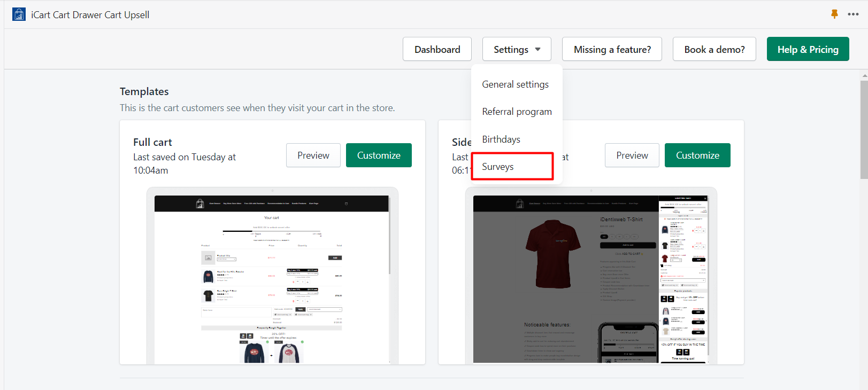Expand the Settings dropdown
The height and width of the screenshot is (390, 868).
tap(517, 49)
